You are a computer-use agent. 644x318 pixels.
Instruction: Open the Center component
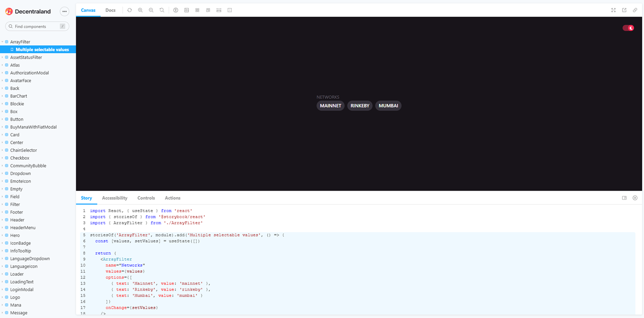point(17,143)
